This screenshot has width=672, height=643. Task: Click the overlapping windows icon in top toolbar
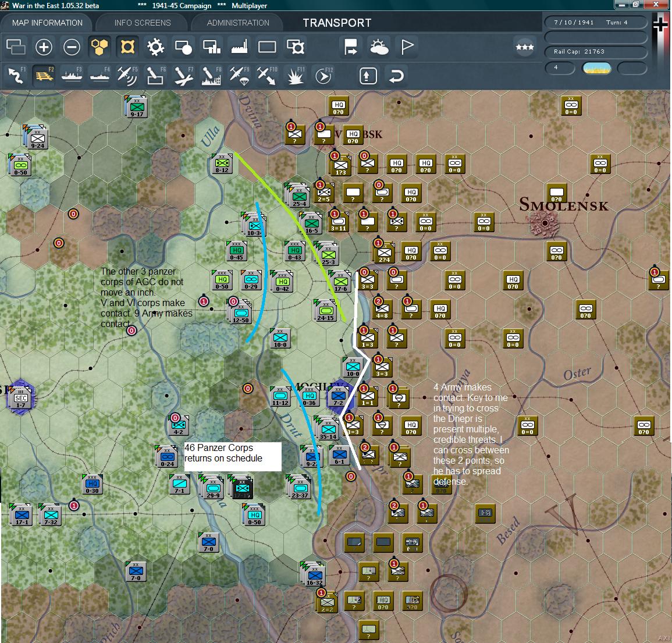point(16,47)
